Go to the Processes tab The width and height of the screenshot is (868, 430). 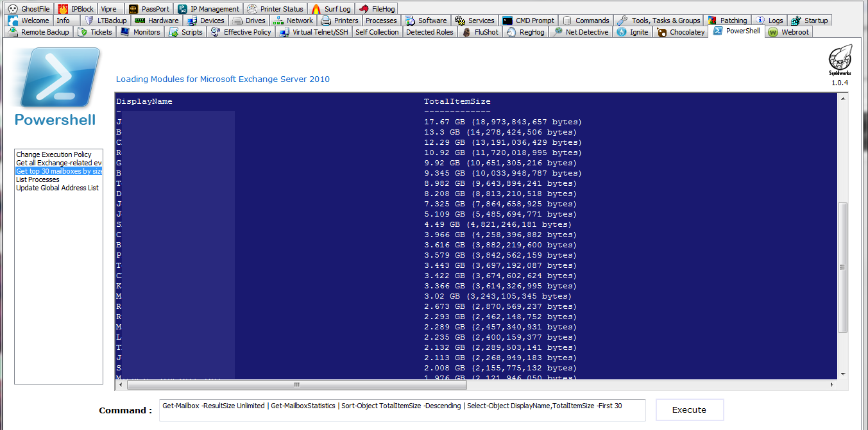click(381, 21)
